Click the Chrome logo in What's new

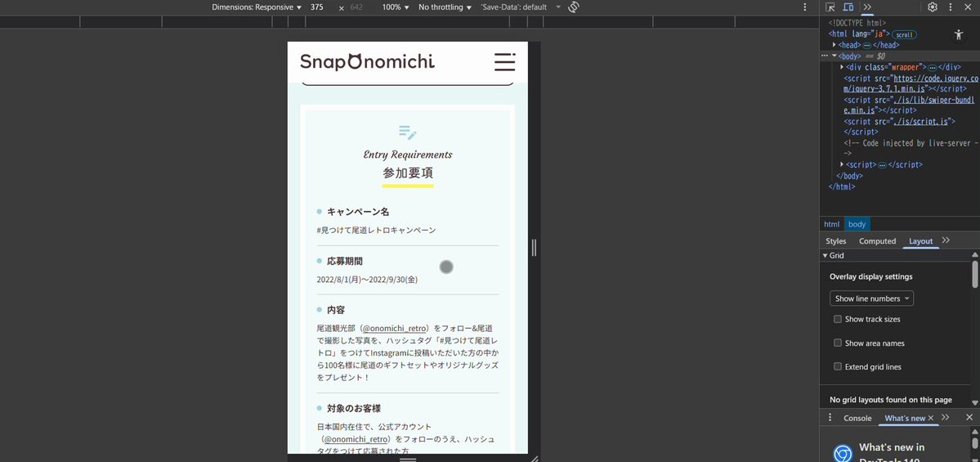click(x=843, y=454)
